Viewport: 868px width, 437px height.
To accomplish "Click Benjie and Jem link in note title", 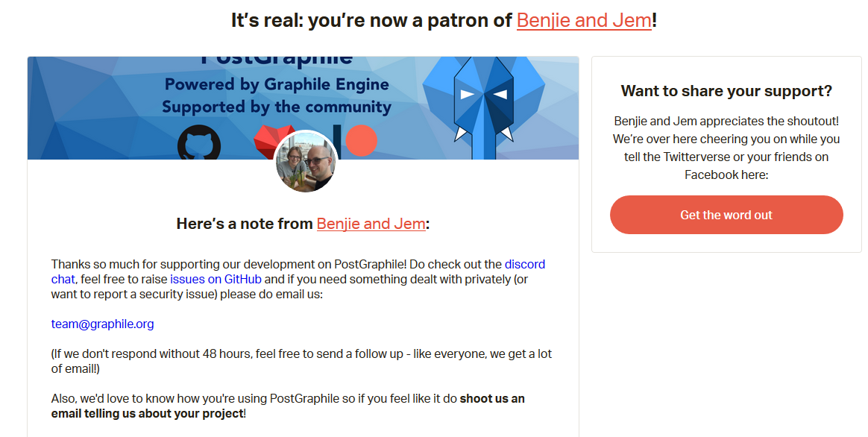I will [x=371, y=224].
